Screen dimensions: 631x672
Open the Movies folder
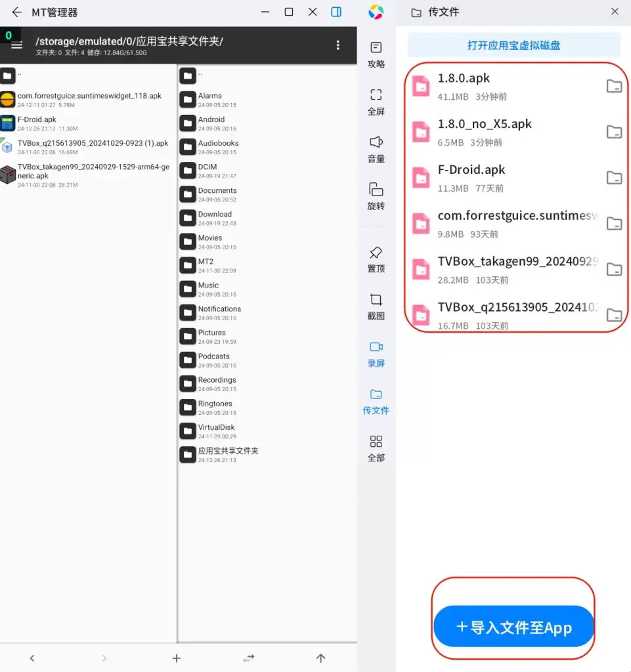coord(267,241)
